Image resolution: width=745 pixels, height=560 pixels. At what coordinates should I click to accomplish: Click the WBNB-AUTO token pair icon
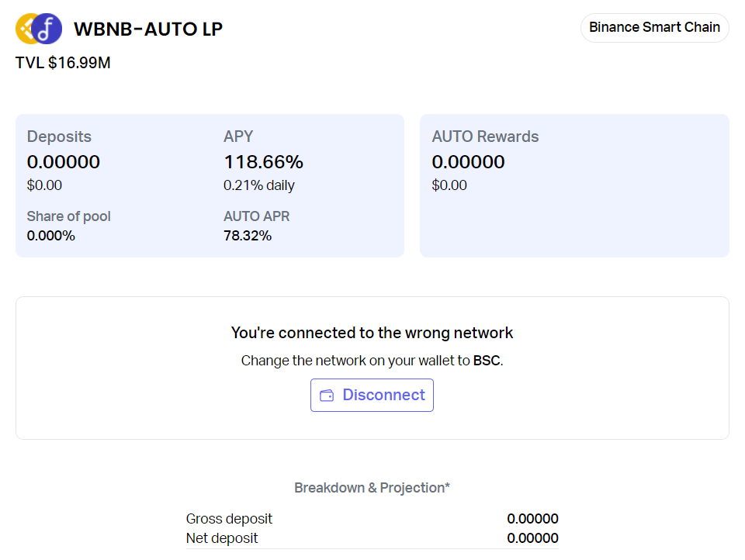pos(39,29)
